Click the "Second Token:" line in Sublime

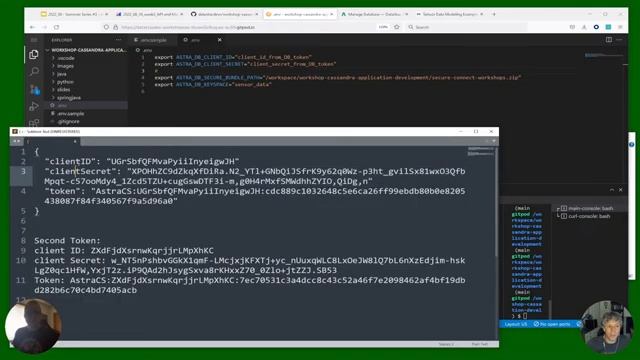pyautogui.click(x=67, y=241)
